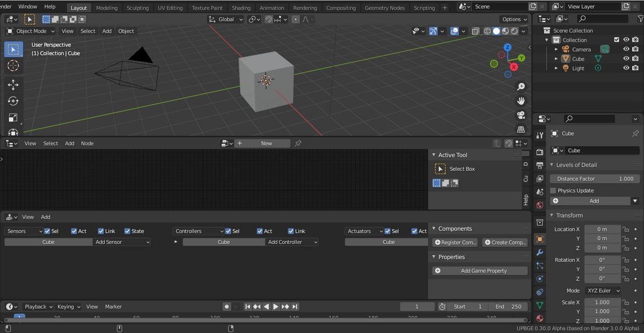Open the Add Sensor dropdown
Screen dimensions: 644x333
click(122, 242)
